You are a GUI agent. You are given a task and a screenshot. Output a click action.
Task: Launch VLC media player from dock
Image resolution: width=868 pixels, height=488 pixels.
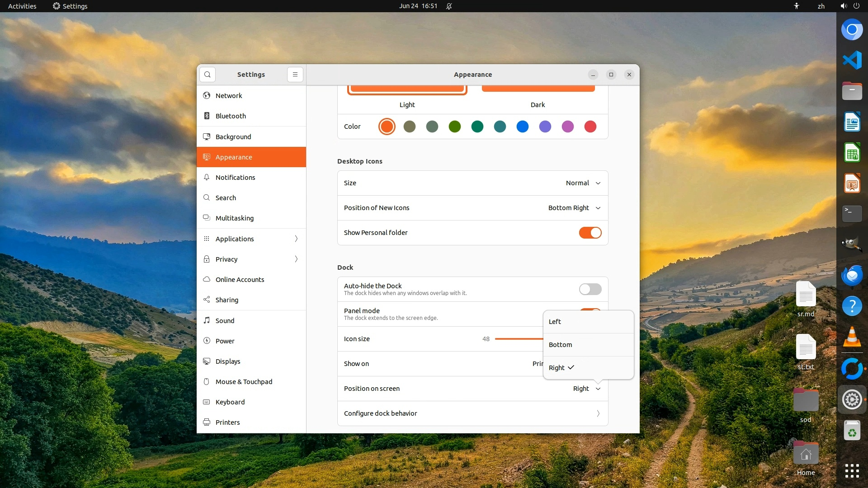point(852,338)
